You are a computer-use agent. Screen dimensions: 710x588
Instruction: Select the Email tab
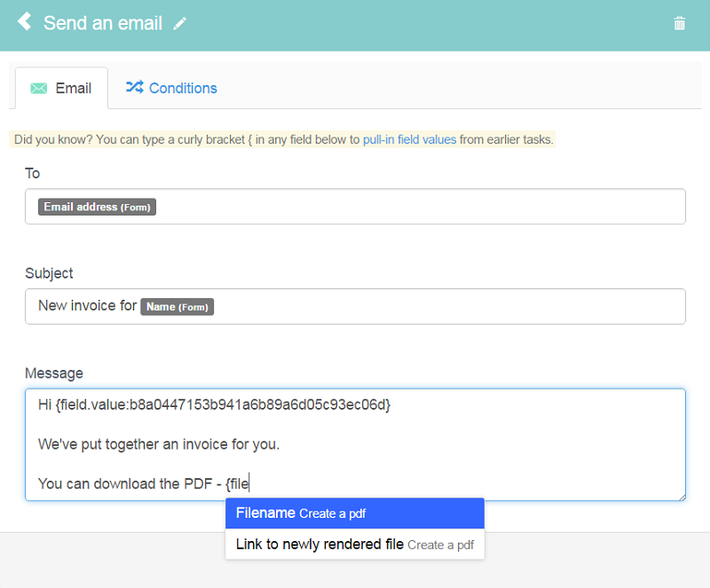click(x=61, y=89)
